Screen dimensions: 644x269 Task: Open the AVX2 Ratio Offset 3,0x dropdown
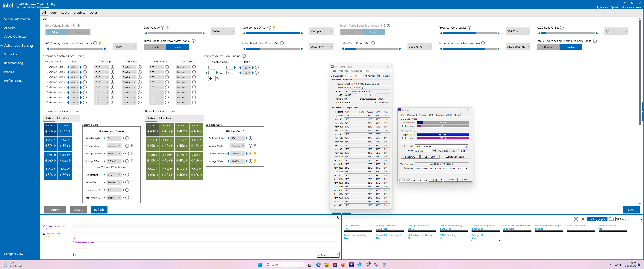tap(616, 31)
